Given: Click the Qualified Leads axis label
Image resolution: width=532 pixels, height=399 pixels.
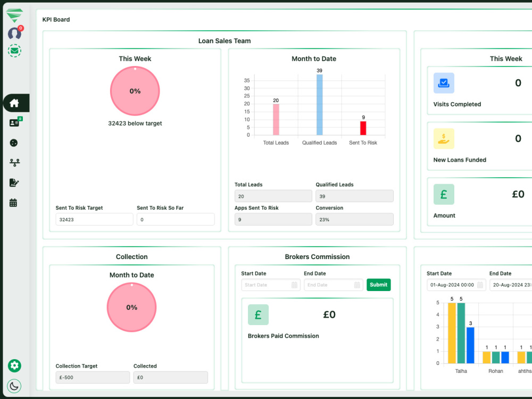Looking at the screenshot, I should click(320, 143).
